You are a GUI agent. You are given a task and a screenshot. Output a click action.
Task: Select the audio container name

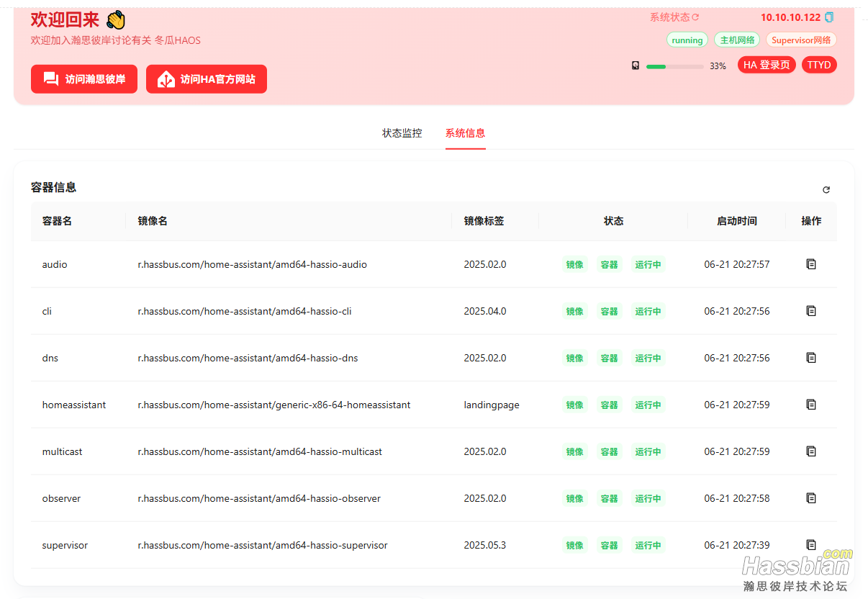(55, 264)
